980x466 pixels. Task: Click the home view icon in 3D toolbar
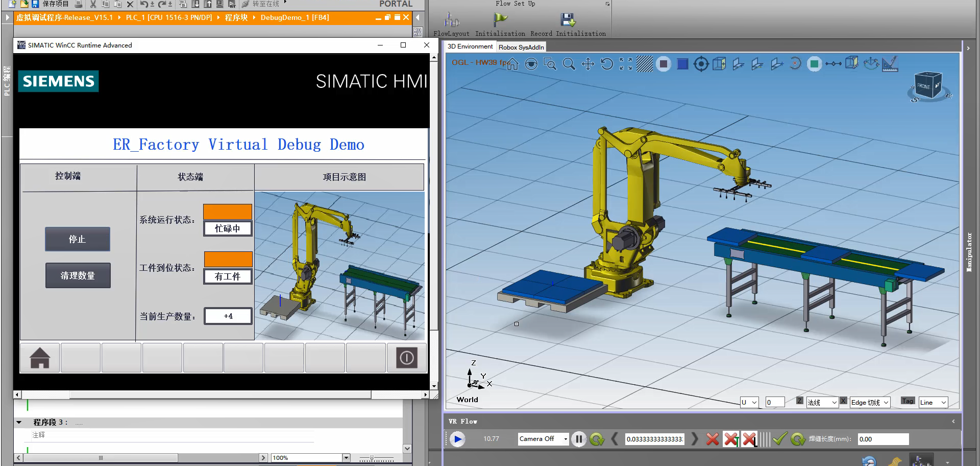[512, 64]
